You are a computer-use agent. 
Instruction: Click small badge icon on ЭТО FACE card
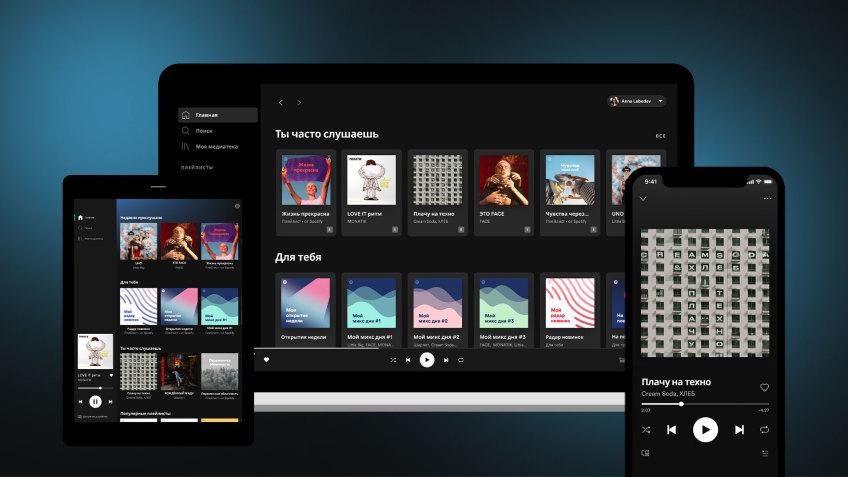(527, 229)
